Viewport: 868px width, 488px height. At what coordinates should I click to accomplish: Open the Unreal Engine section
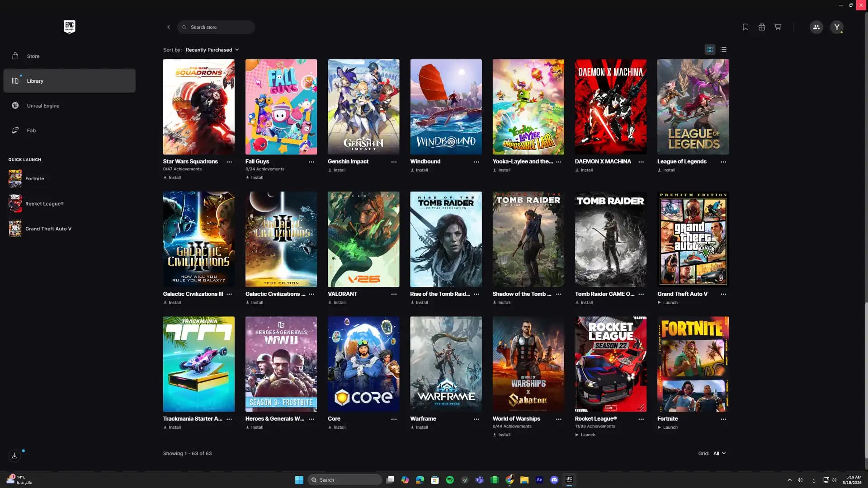tap(69, 106)
